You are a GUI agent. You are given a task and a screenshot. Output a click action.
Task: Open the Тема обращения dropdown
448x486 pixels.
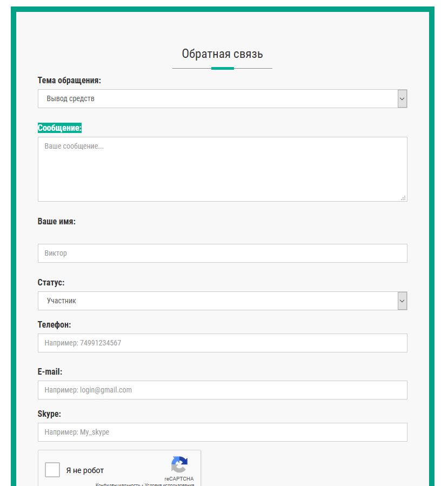(222, 99)
